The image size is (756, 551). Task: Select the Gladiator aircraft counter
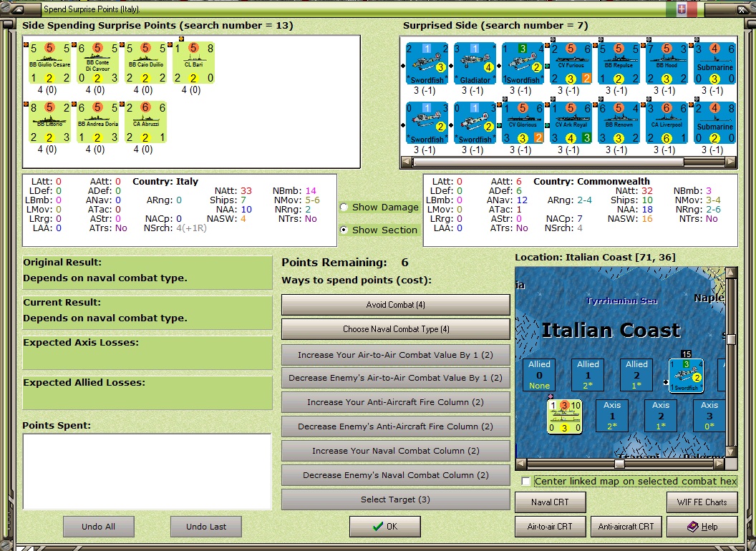coord(475,63)
